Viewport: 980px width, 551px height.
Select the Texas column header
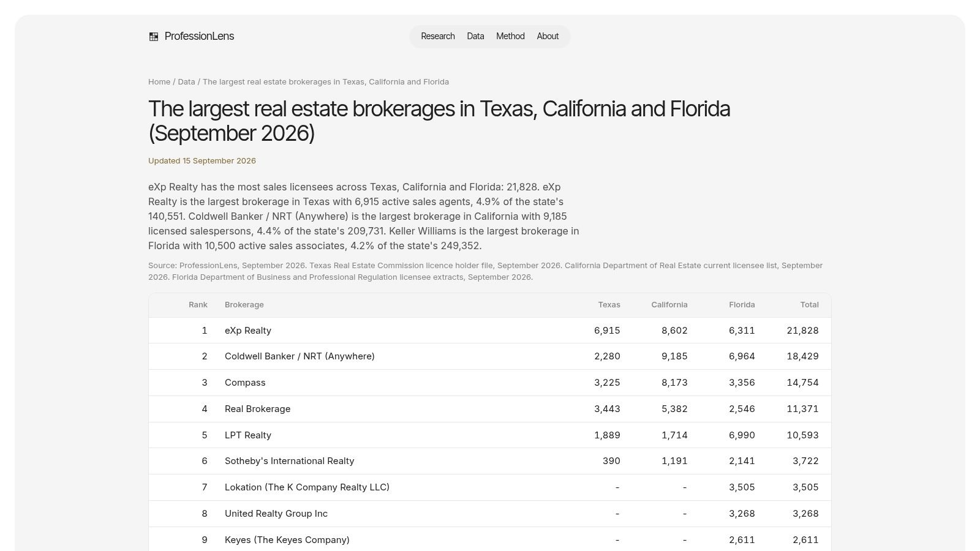[x=609, y=304]
